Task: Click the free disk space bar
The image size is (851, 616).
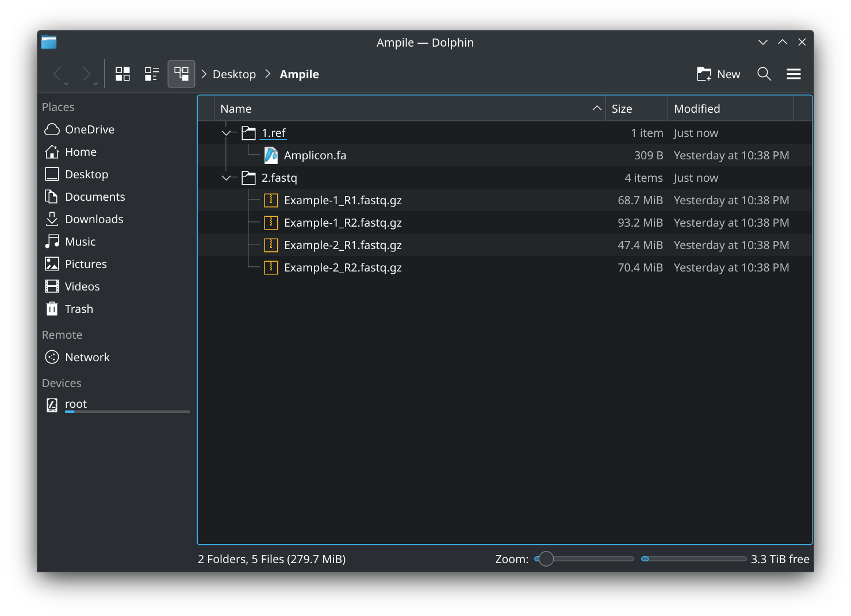Action: 694,558
